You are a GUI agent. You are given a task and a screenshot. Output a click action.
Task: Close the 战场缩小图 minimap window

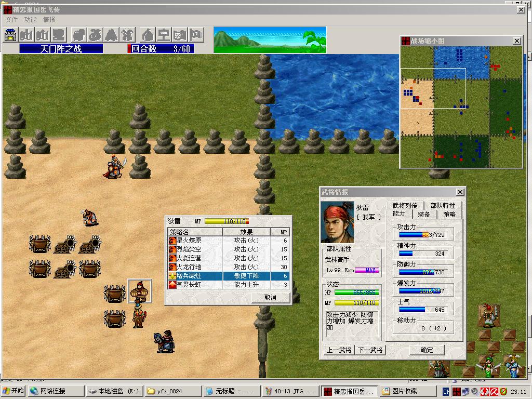point(517,41)
